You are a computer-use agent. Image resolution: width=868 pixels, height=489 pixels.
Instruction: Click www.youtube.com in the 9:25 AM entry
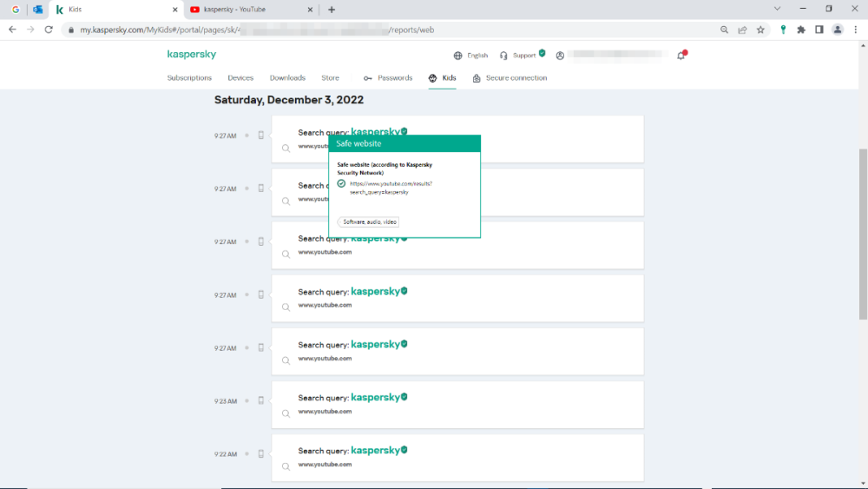pyautogui.click(x=325, y=412)
